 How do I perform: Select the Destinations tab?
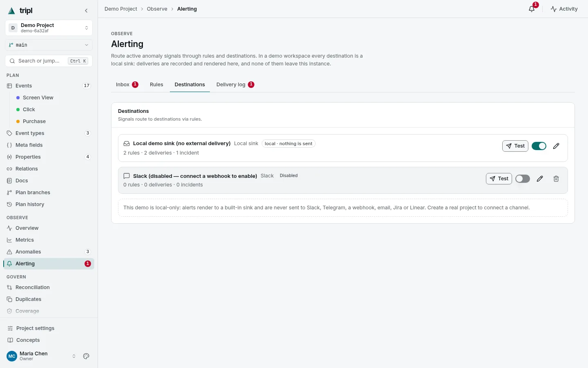pos(190,85)
